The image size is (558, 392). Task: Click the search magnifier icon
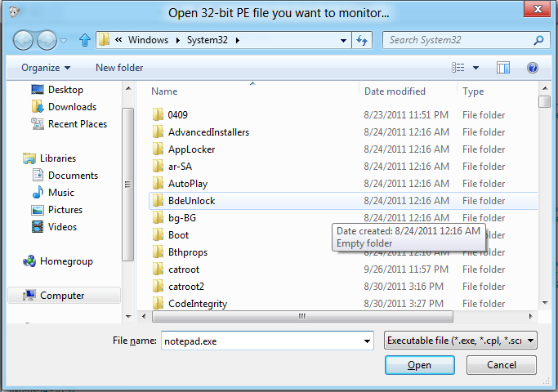pyautogui.click(x=538, y=39)
